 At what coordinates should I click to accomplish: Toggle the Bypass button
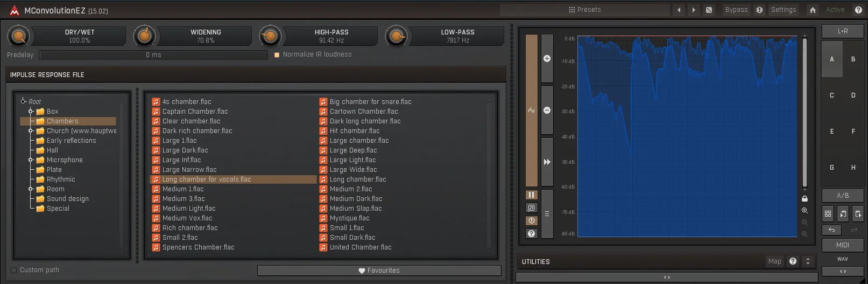(x=736, y=10)
